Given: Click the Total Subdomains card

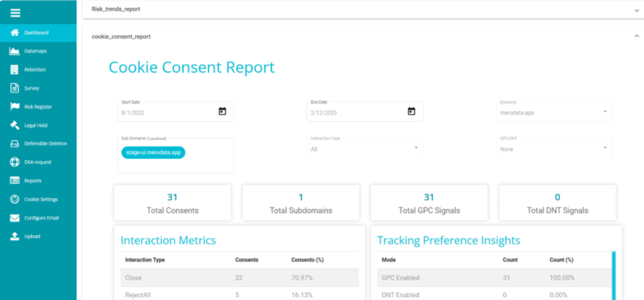Looking at the screenshot, I should coord(301,202).
